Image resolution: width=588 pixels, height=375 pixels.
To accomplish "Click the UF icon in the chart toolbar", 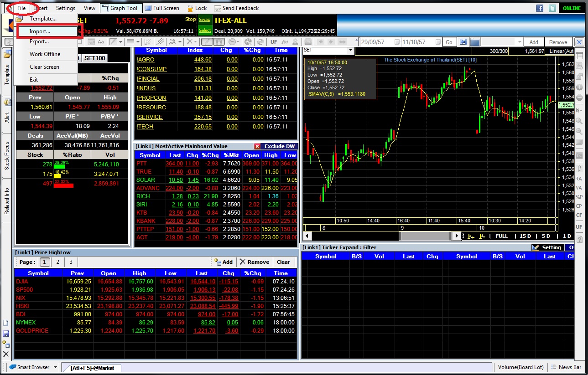I will click(274, 42).
